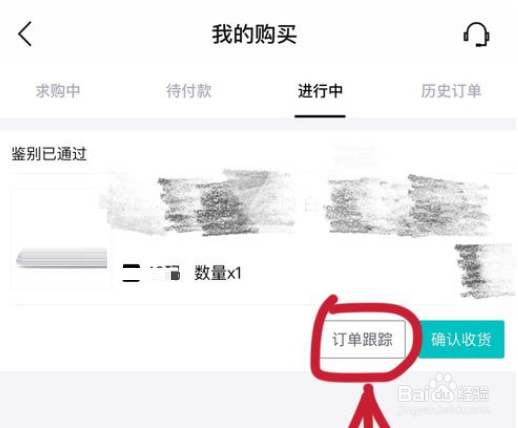Click the 我的购买 page title

tap(254, 34)
